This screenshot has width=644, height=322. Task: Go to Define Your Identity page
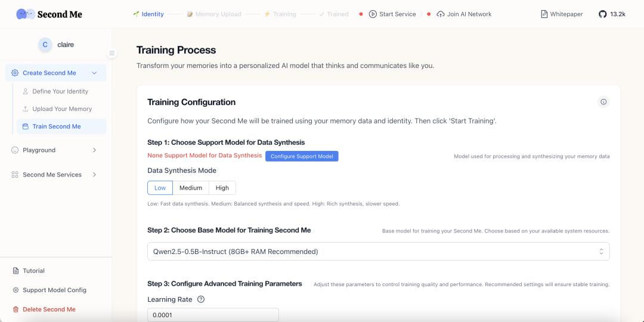click(x=60, y=91)
